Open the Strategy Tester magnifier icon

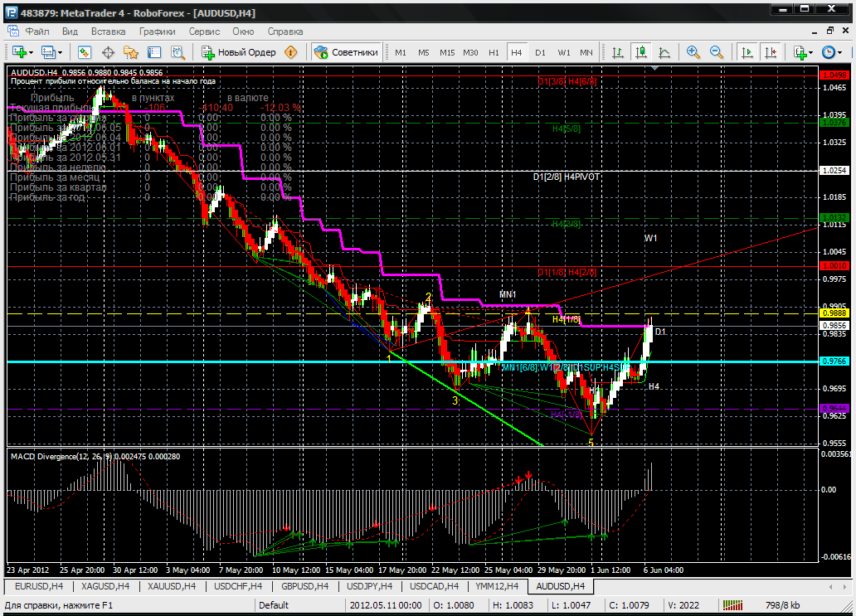[178, 52]
